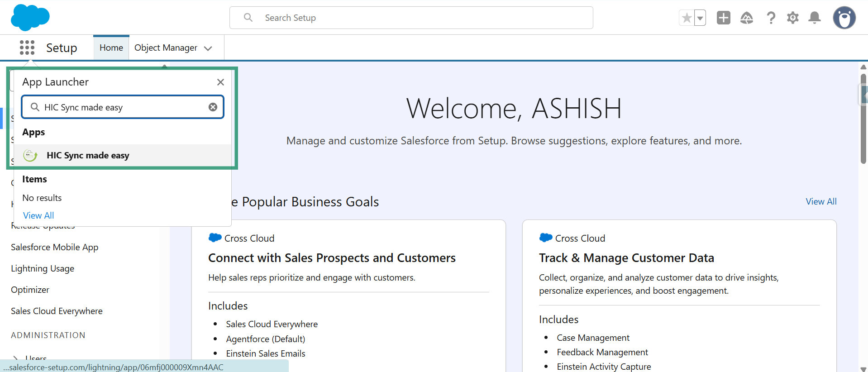Click View All for business goals

pos(821,201)
